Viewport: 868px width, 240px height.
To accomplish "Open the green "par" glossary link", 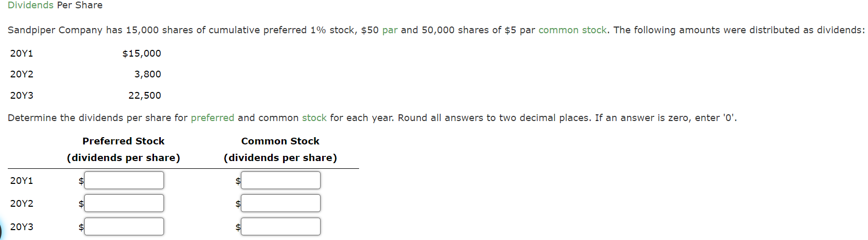I will 390,30.
